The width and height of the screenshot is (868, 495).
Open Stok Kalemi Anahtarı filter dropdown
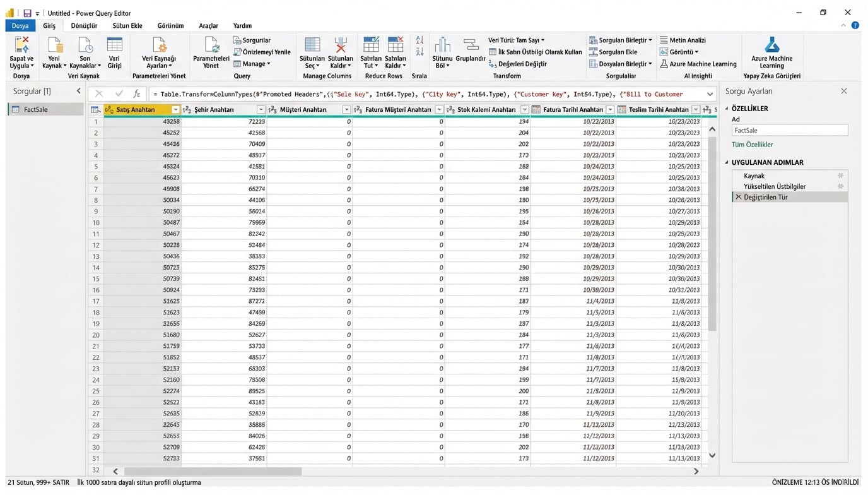(524, 109)
